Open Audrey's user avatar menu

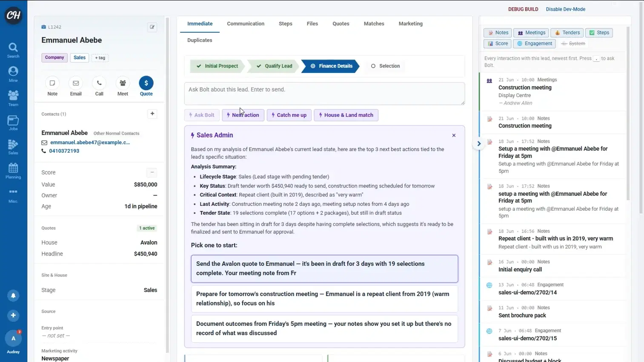[x=13, y=339]
